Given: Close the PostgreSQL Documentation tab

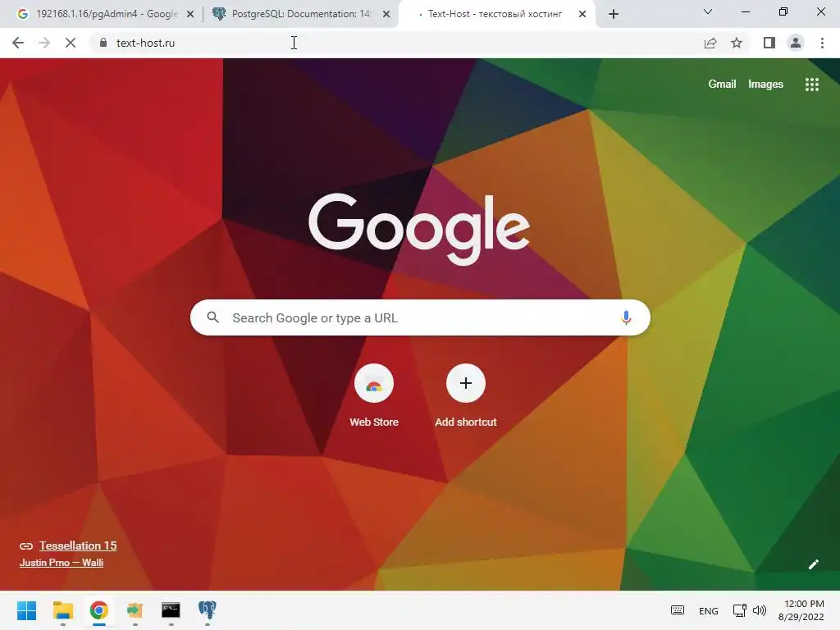Looking at the screenshot, I should (386, 15).
